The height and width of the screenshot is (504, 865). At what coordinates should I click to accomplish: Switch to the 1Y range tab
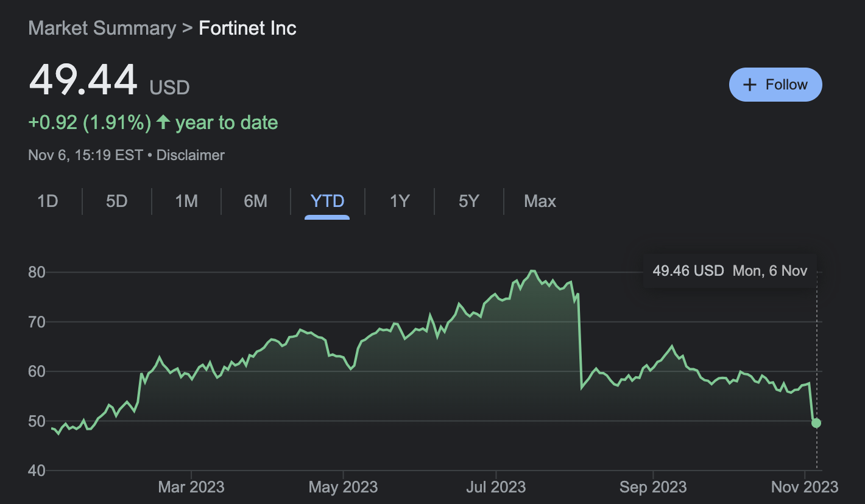400,201
